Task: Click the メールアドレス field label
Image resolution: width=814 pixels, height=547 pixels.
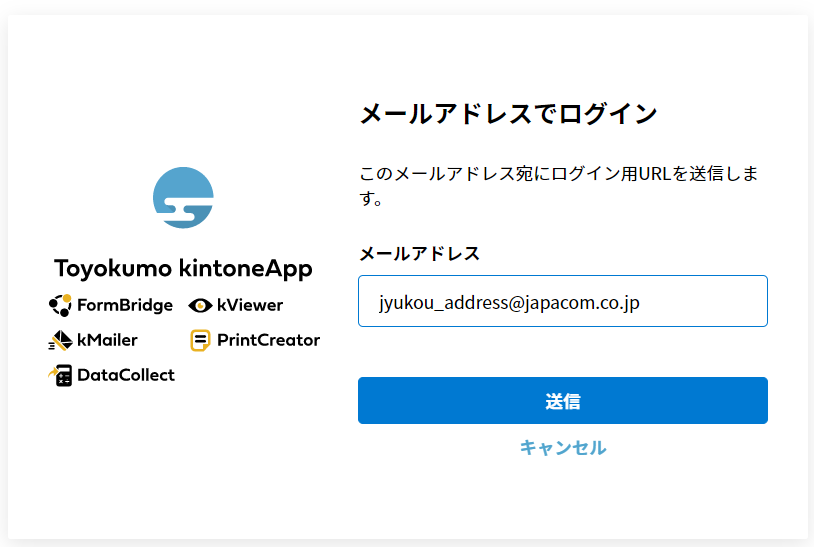Action: [419, 254]
